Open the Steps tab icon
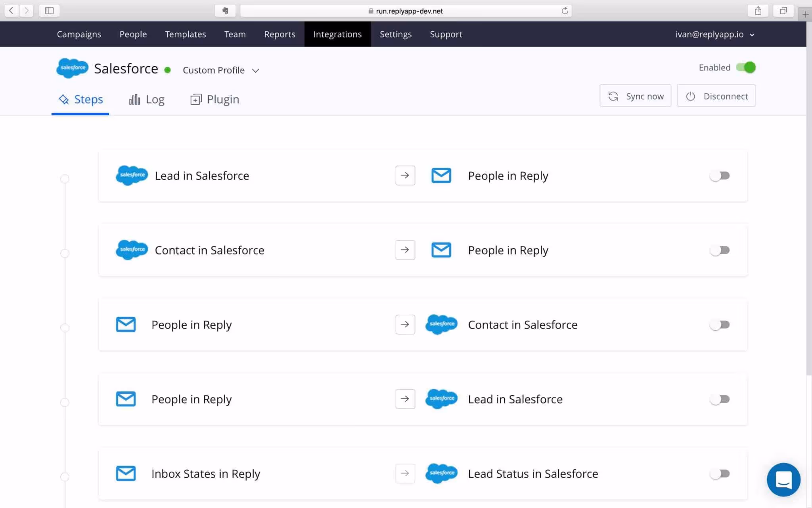 (64, 99)
